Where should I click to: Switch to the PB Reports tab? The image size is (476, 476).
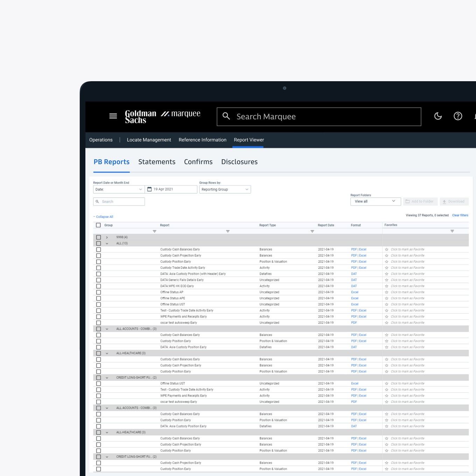click(112, 162)
